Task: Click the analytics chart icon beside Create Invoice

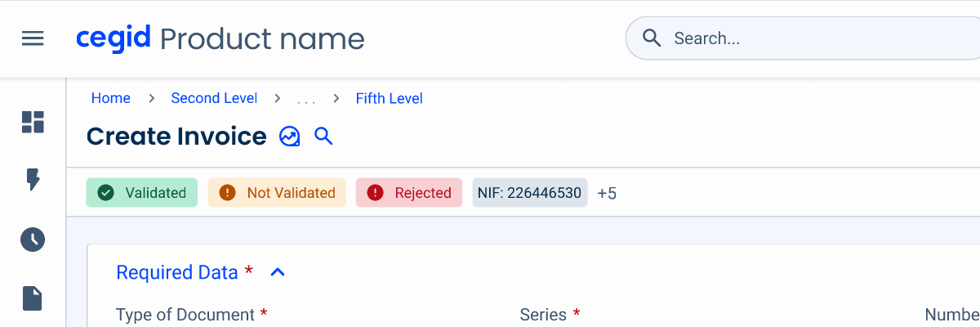Action: coord(290,137)
